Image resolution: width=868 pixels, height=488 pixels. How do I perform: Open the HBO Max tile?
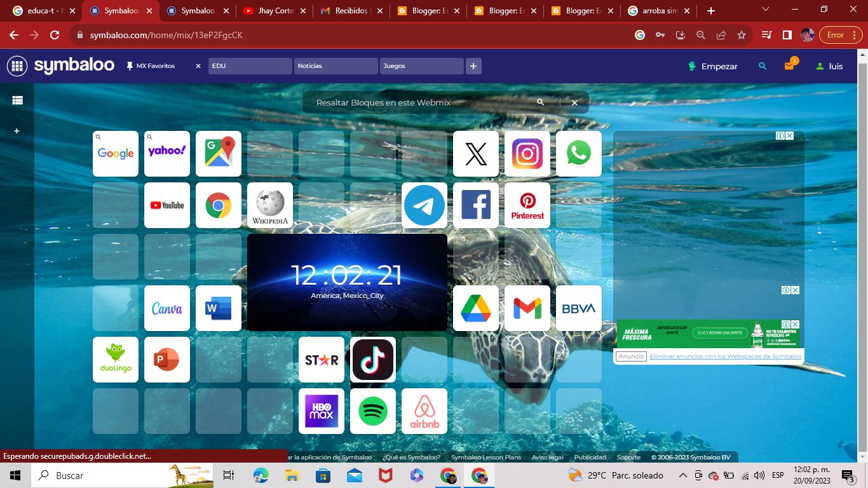(x=322, y=411)
